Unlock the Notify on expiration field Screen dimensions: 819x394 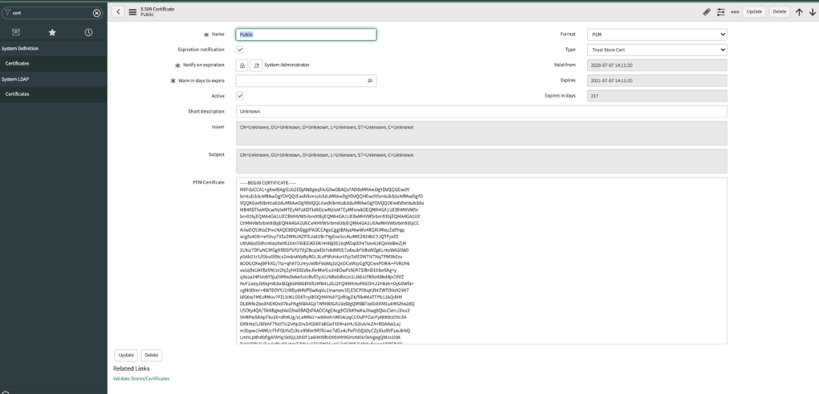pos(242,65)
